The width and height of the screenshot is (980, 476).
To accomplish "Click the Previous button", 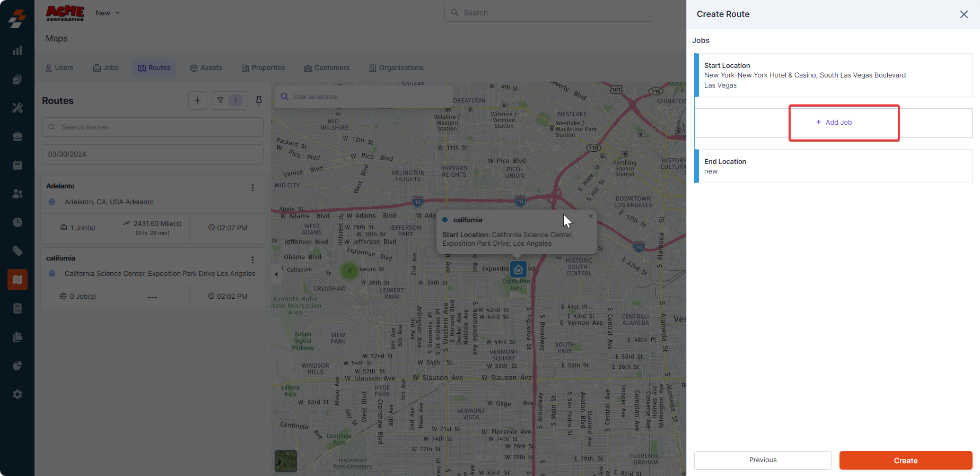I will coord(763,460).
